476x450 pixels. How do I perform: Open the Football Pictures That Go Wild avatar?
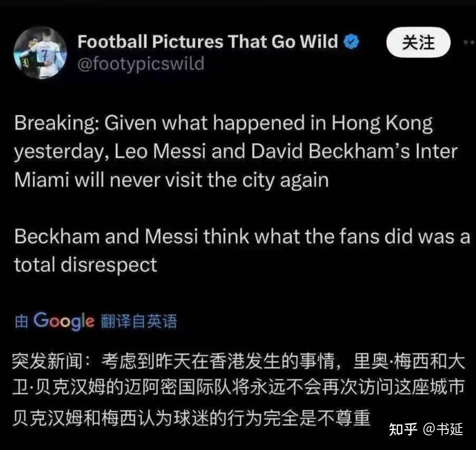(x=40, y=52)
